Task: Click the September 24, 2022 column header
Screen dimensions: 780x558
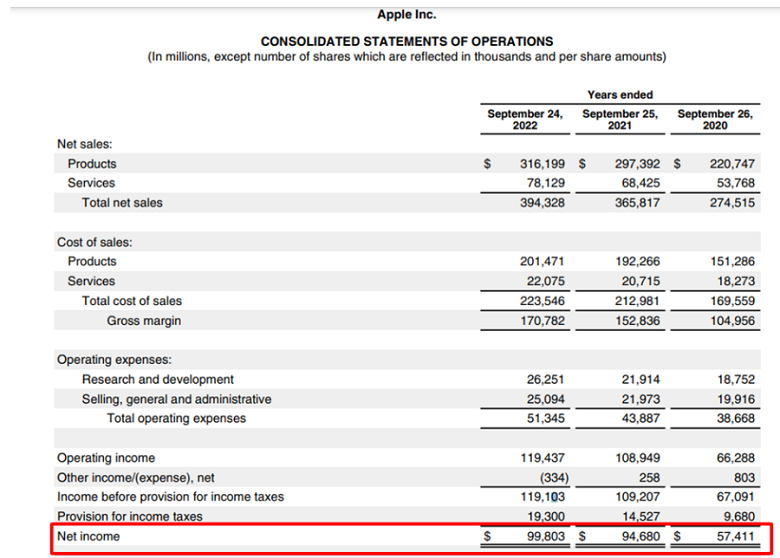Action: 525,120
